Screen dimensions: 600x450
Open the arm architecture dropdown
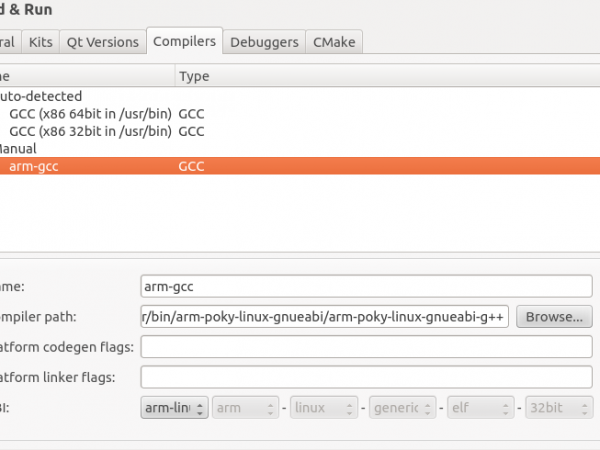(x=246, y=408)
